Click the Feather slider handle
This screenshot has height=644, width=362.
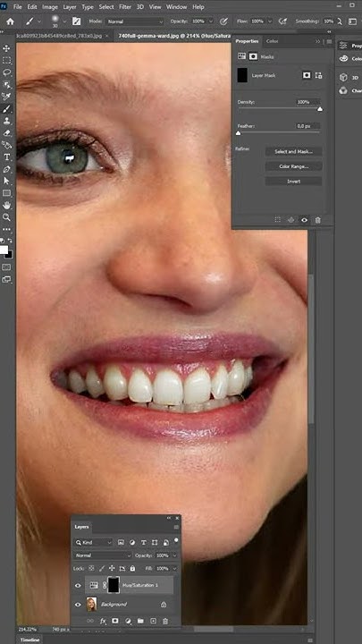pos(238,133)
